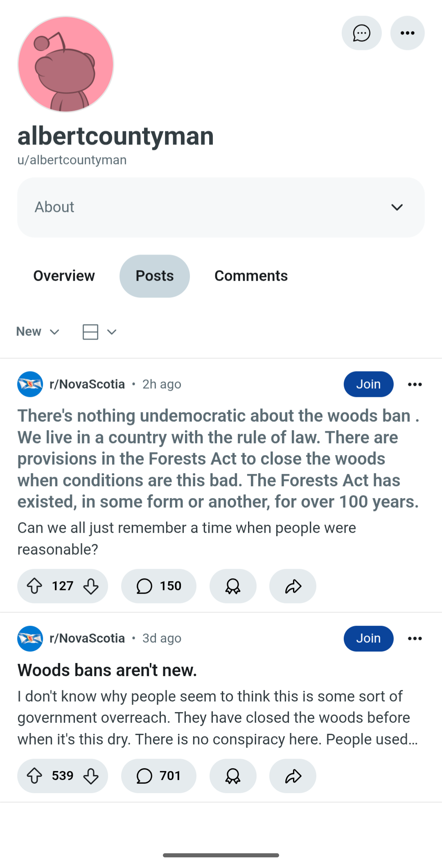Open chat with albertcountyman
This screenshot has height=868, width=442.
pos(361,33)
